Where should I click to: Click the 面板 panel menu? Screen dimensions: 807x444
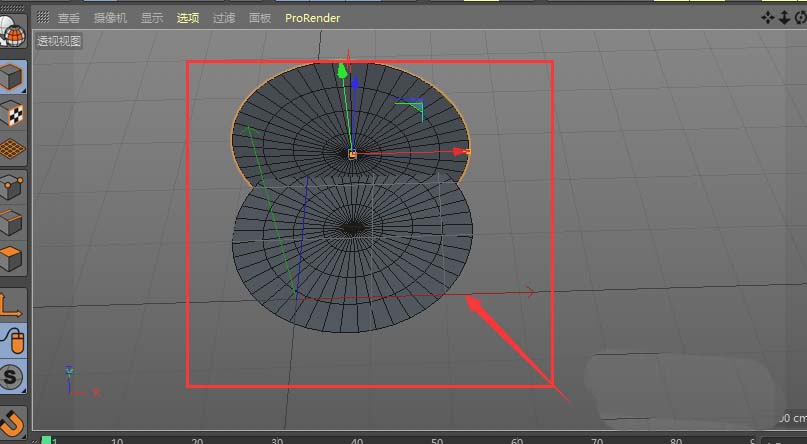click(260, 18)
